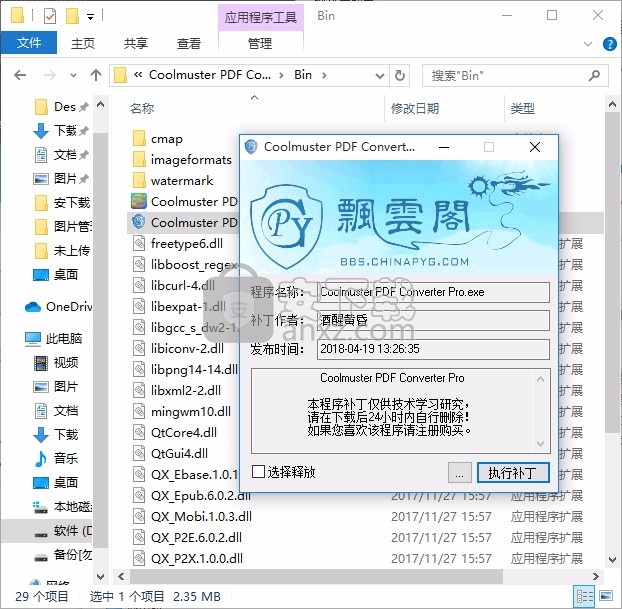Select 软件 drive in the sidebar
The image size is (622, 609).
pos(63,530)
